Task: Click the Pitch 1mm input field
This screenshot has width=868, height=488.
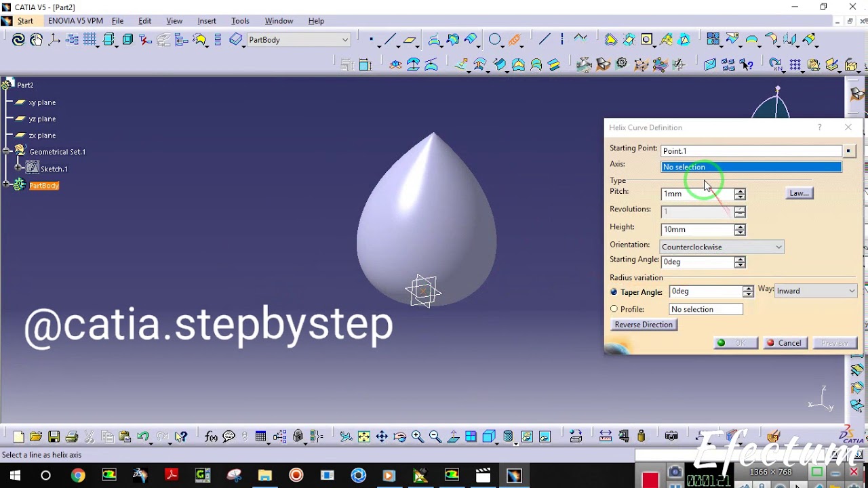Action: [698, 194]
